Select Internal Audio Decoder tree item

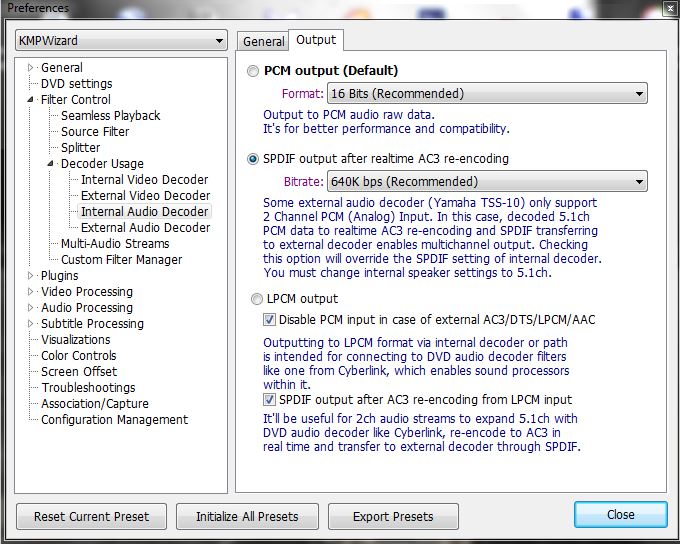coord(144,212)
